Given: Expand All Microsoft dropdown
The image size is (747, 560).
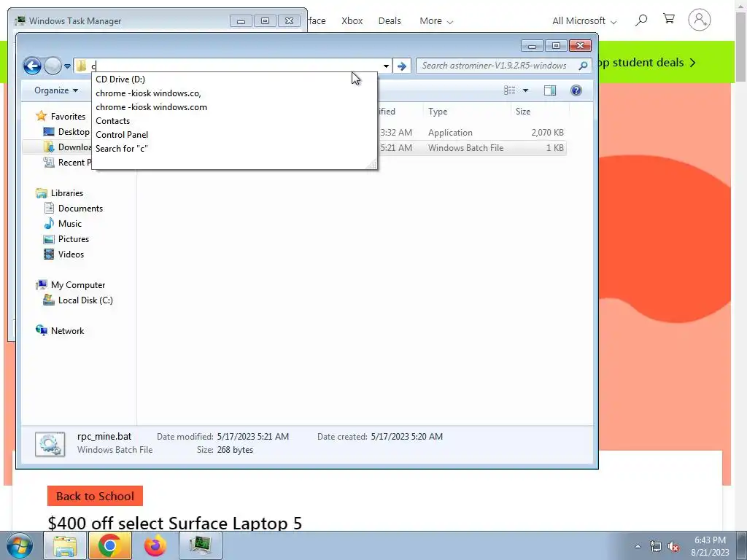Looking at the screenshot, I should (x=584, y=21).
